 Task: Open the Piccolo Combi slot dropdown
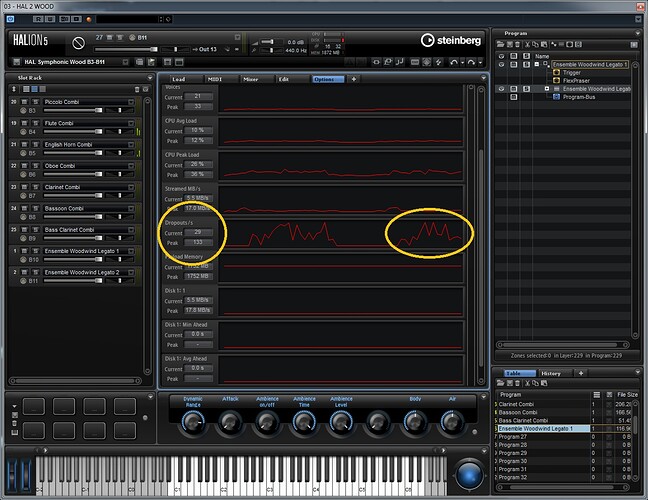131,102
